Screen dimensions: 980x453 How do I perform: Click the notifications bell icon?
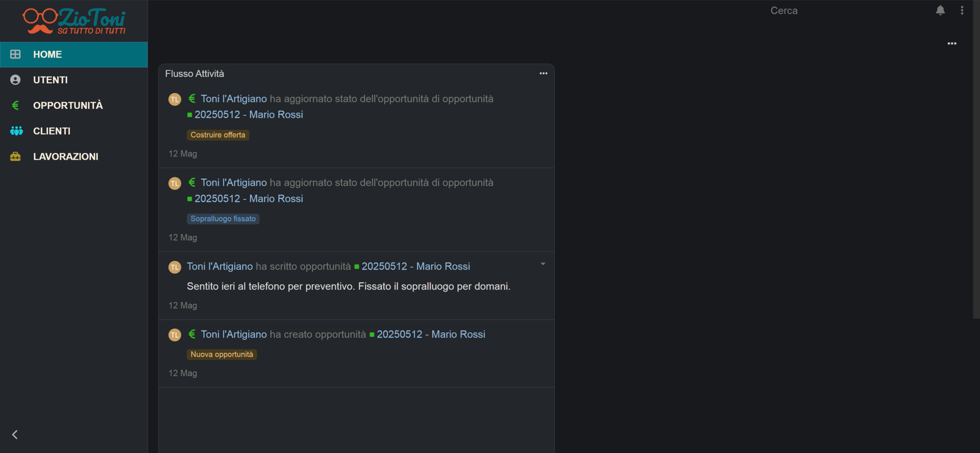coord(940,11)
